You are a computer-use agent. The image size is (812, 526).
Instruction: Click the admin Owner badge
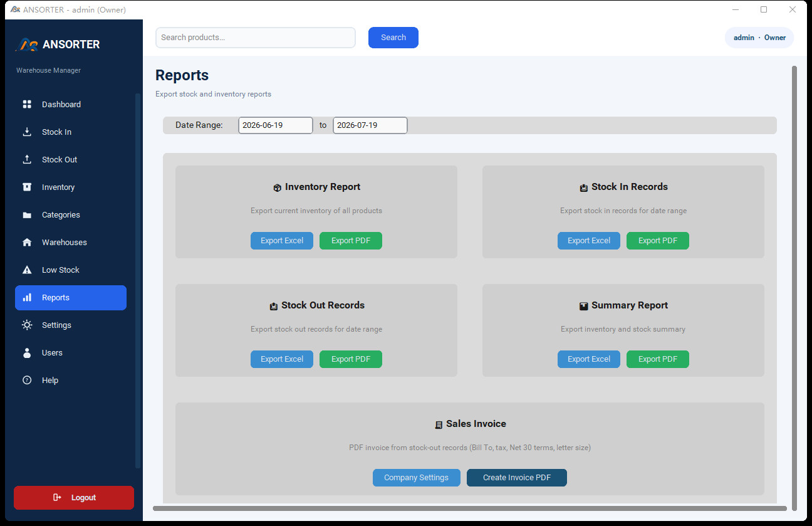point(759,38)
